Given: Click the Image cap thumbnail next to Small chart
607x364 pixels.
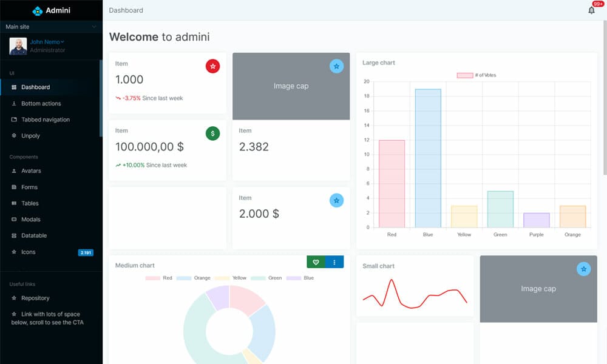Looking at the screenshot, I should coord(538,289).
